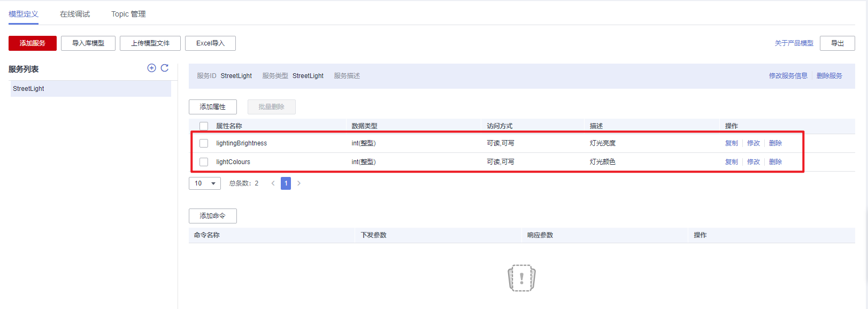Click the lightColours property name
Image resolution: width=868 pixels, height=309 pixels.
[x=233, y=162]
